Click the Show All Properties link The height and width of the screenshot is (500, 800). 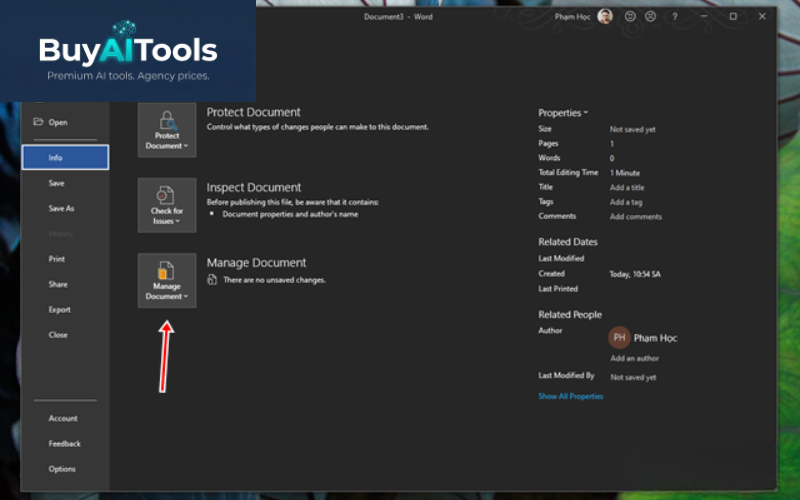click(x=570, y=397)
